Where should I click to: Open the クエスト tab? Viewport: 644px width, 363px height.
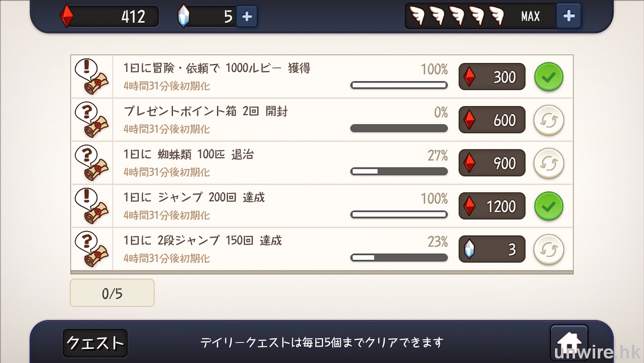95,343
